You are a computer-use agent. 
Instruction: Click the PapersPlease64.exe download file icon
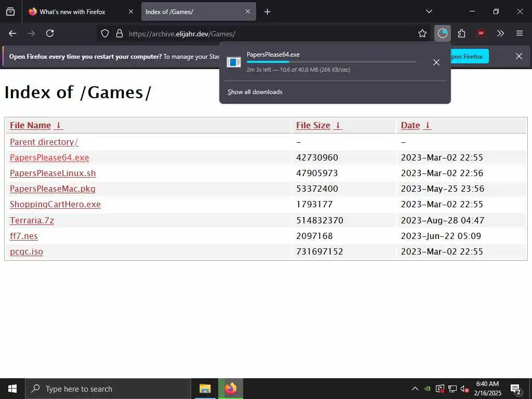pos(234,62)
